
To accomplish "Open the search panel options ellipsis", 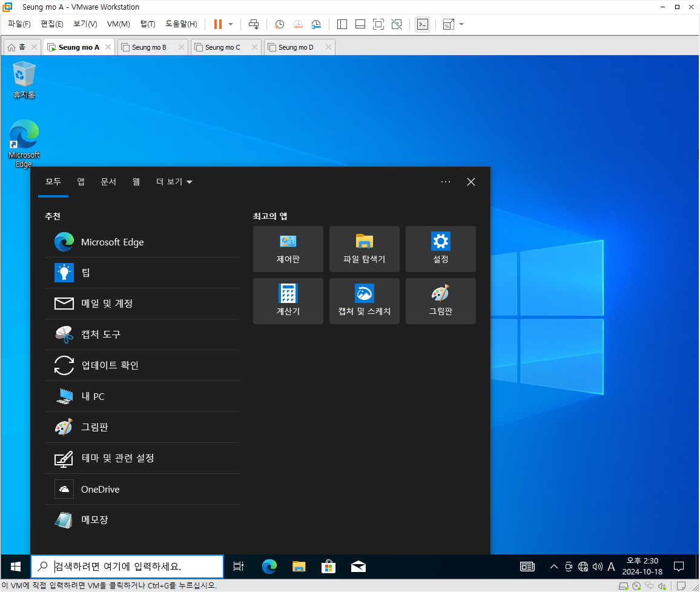I will [446, 182].
